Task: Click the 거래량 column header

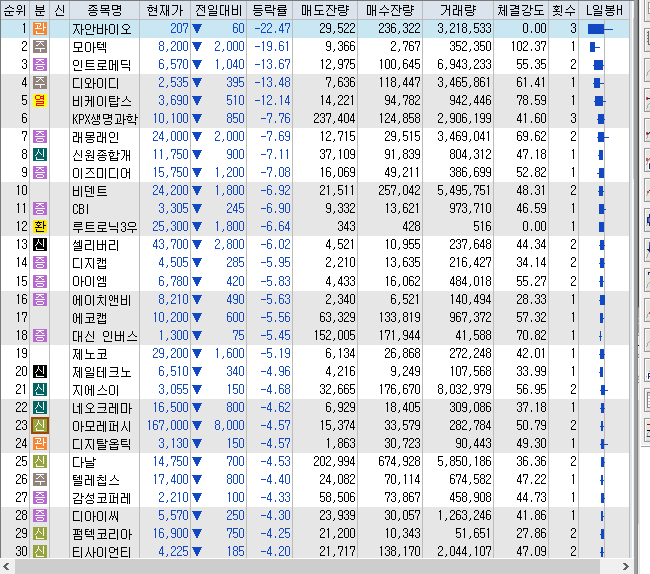Action: point(458,10)
